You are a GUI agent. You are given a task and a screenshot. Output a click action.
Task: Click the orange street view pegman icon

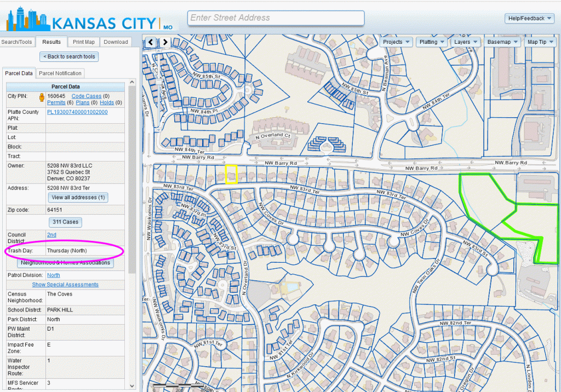point(41,97)
